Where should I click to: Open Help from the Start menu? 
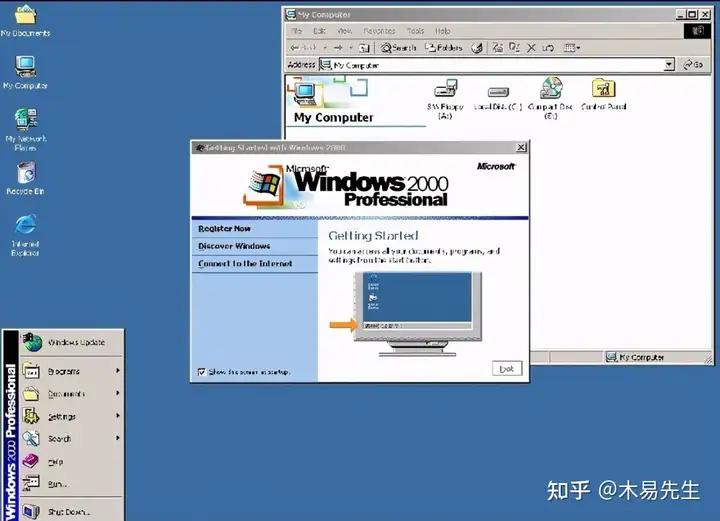click(72, 461)
